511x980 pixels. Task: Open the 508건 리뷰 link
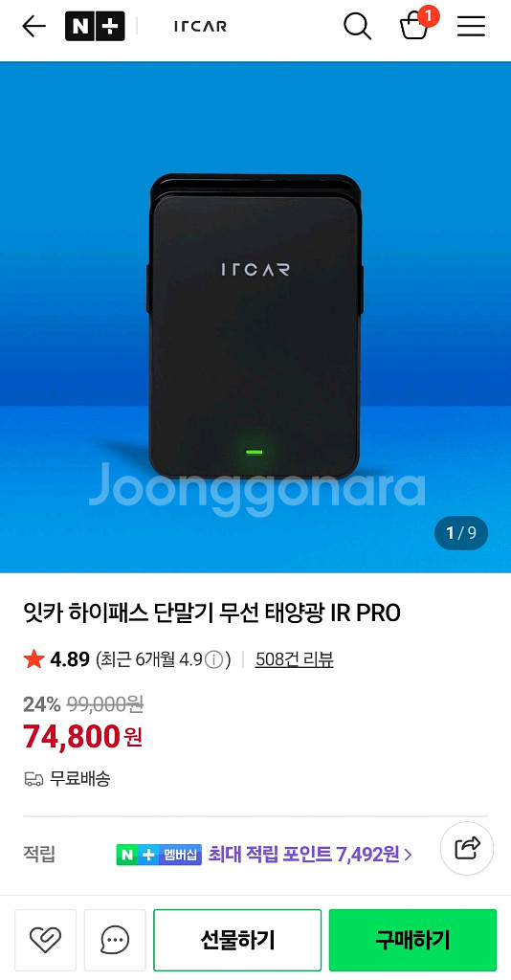coord(294,659)
